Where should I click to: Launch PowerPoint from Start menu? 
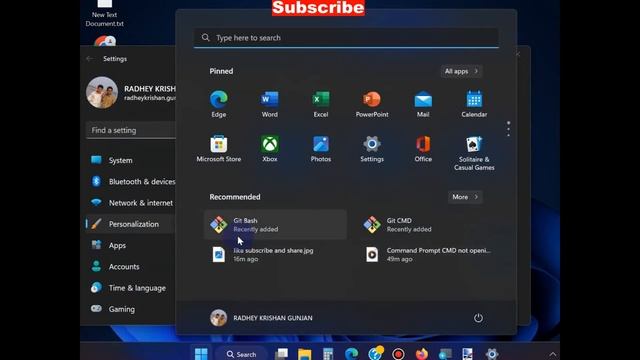372,104
